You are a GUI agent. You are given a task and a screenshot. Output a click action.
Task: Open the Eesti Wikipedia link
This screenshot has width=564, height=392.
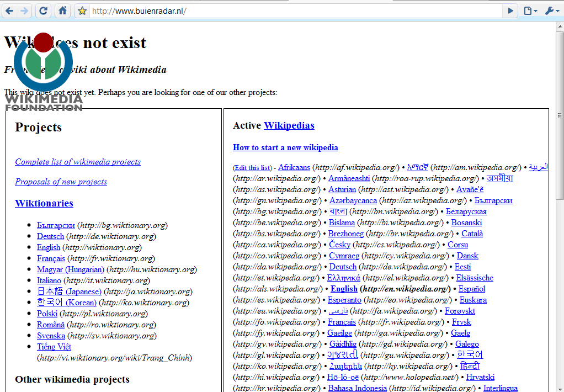point(462,267)
